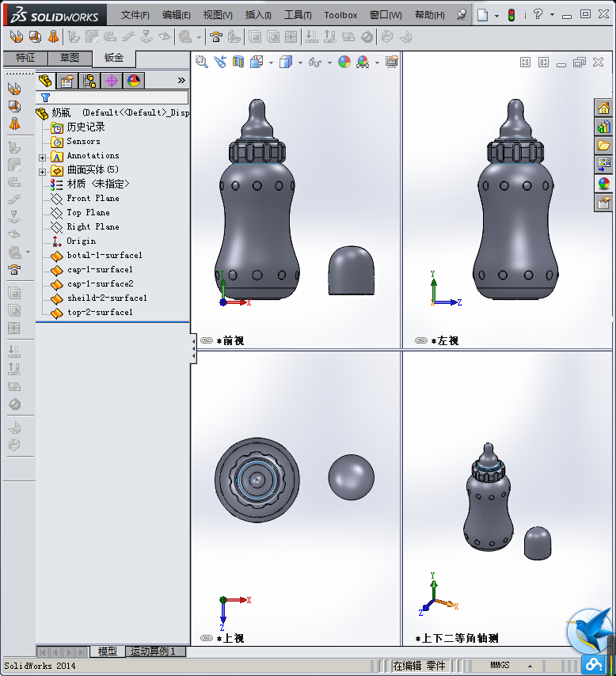This screenshot has height=676, width=616.
Task: Click Unfold icon in left vertical toolbar
Action: [x=14, y=351]
